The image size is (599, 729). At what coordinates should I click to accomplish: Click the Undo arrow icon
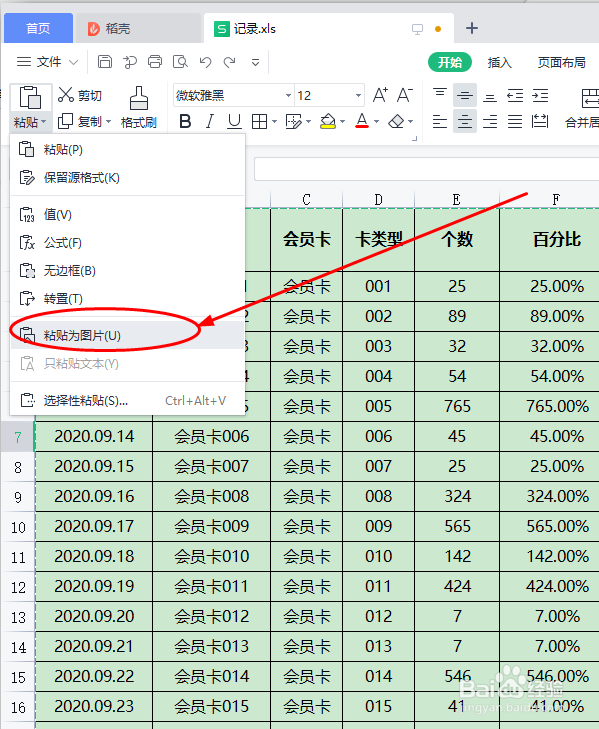tap(205, 62)
